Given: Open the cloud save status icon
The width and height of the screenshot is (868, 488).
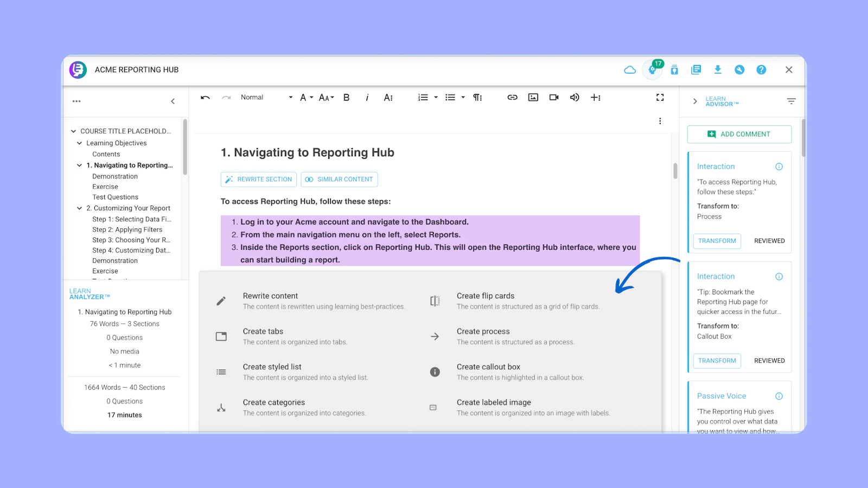Looking at the screenshot, I should (x=630, y=70).
